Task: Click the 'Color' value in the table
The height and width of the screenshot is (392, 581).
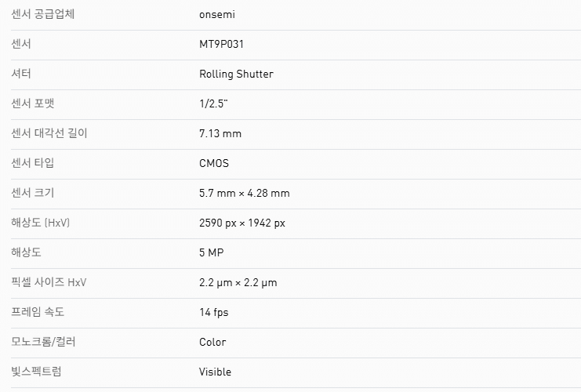Action: [x=212, y=342]
